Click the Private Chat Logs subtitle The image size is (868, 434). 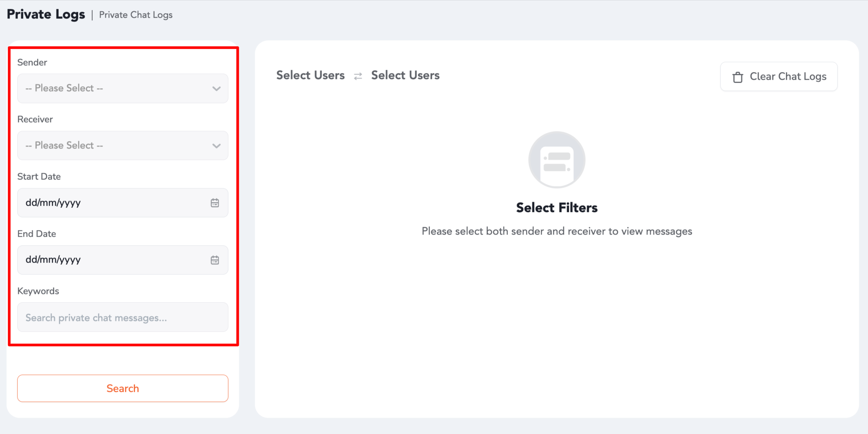point(136,15)
